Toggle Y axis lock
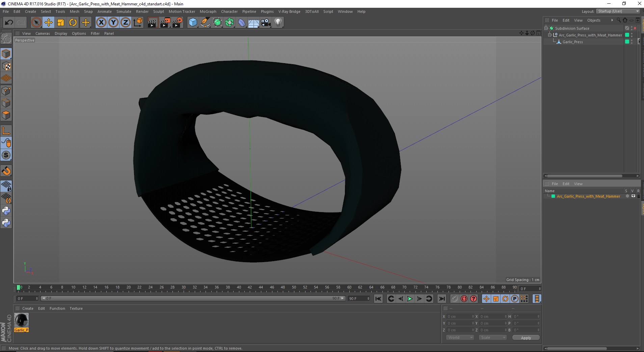 pos(113,23)
